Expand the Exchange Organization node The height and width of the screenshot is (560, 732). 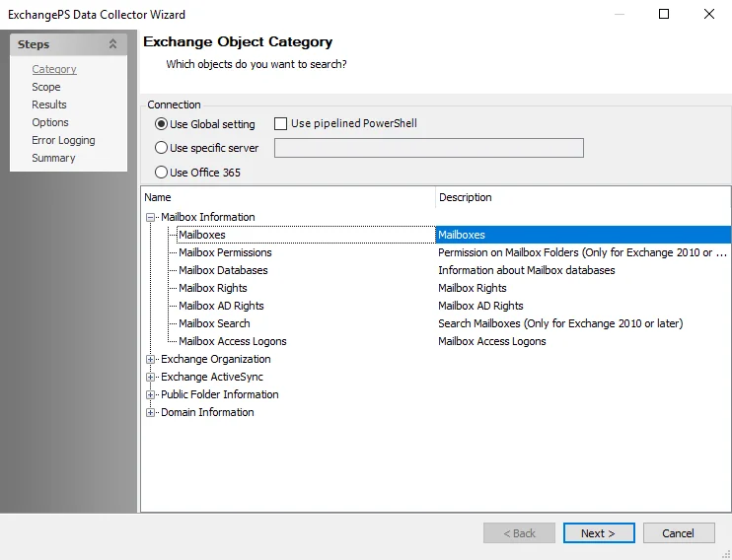pyautogui.click(x=150, y=359)
